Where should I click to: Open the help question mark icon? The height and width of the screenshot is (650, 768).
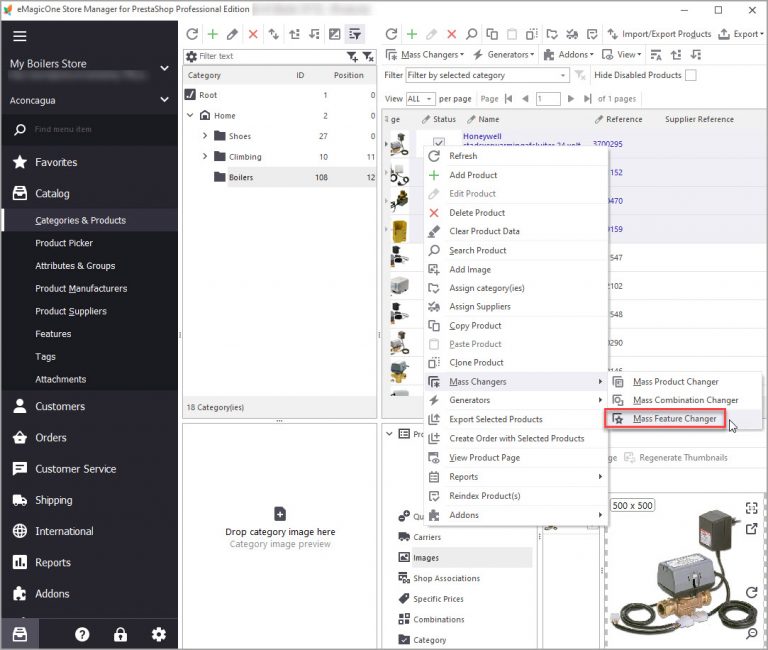tap(82, 634)
